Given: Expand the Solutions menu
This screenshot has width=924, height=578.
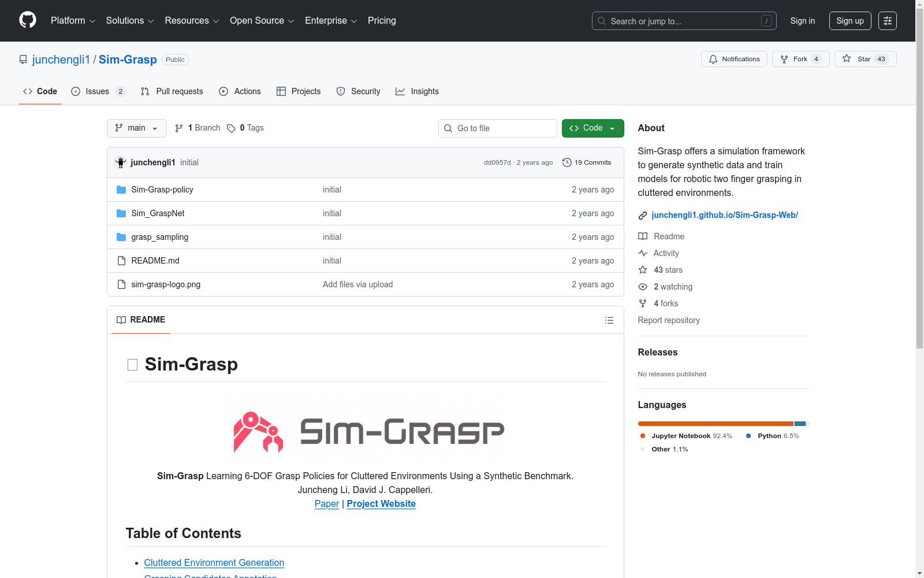Looking at the screenshot, I should coord(130,21).
